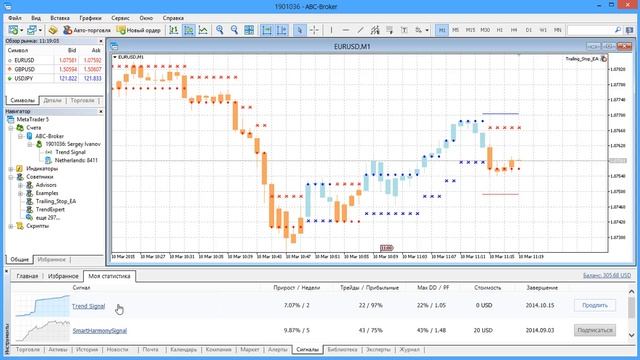Viewport: 640px width, 360px height.
Task: Open the Вставка menu
Action: pyautogui.click(x=60, y=18)
